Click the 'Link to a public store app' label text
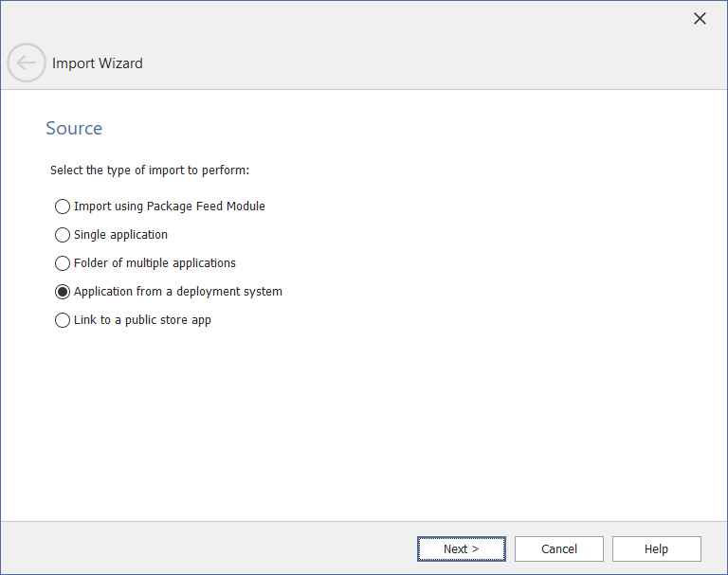Viewport: 728px width, 575px height. point(142,320)
